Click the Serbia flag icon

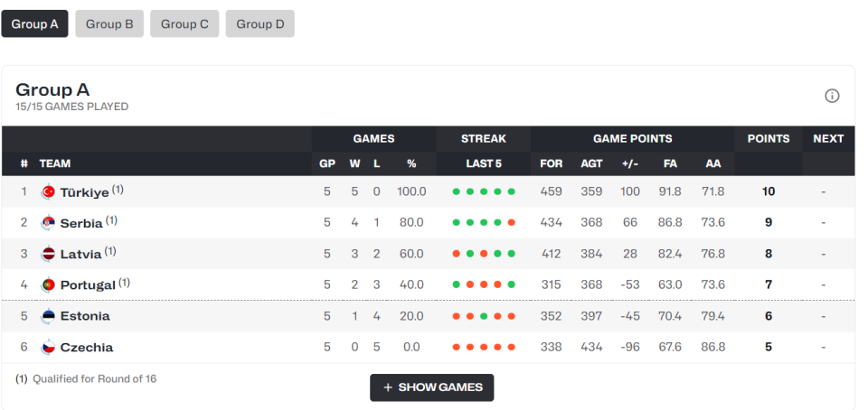point(49,223)
